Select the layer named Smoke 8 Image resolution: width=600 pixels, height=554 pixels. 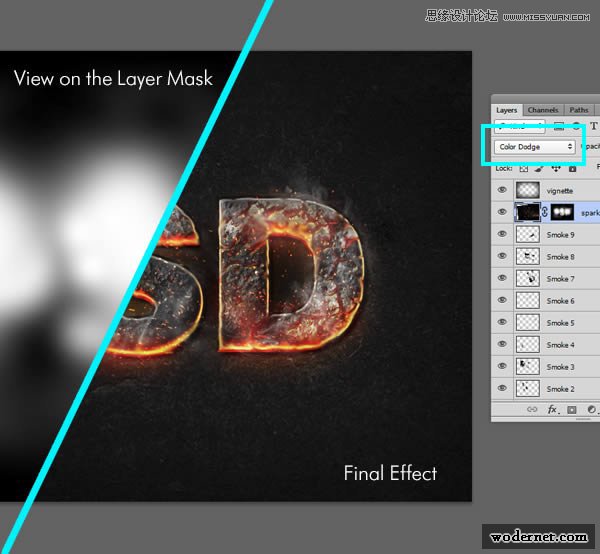click(x=560, y=257)
